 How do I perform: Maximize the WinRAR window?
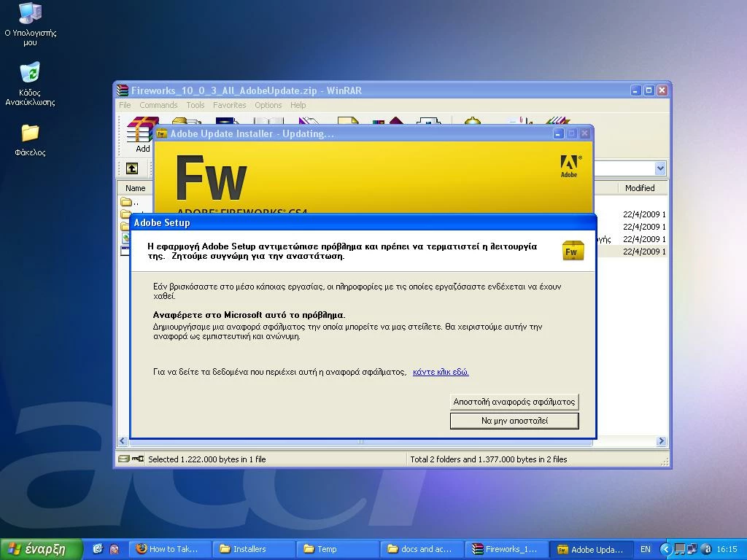pos(649,90)
